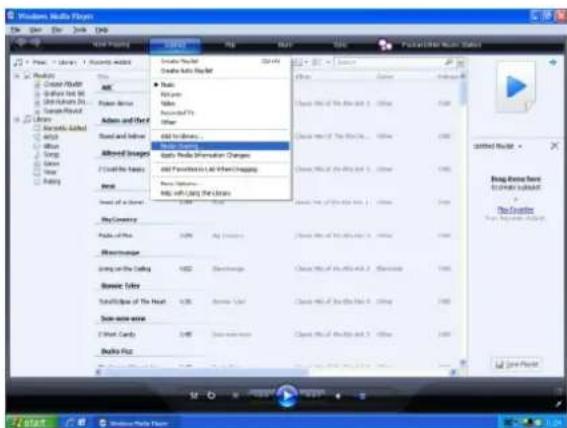Open the Songs view in the Library tree
The image size is (567, 428).
pos(51,155)
